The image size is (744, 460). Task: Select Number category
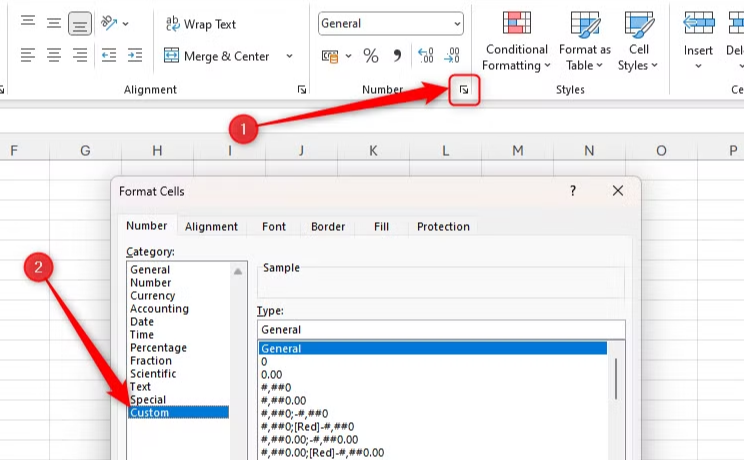pos(150,282)
